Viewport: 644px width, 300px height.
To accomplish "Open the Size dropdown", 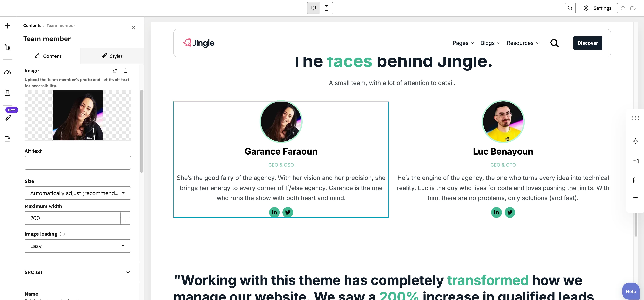I will 78,193.
